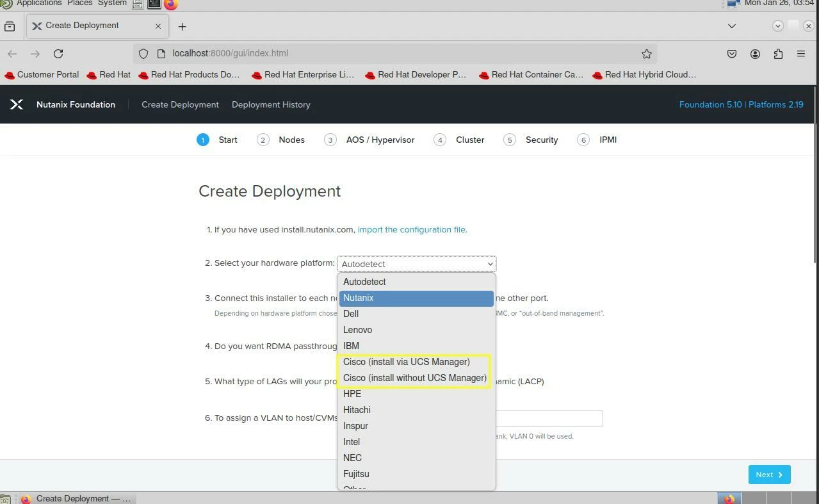Open Red Hat Enterprise Li... bookmark
This screenshot has width=819, height=504.
(303, 75)
